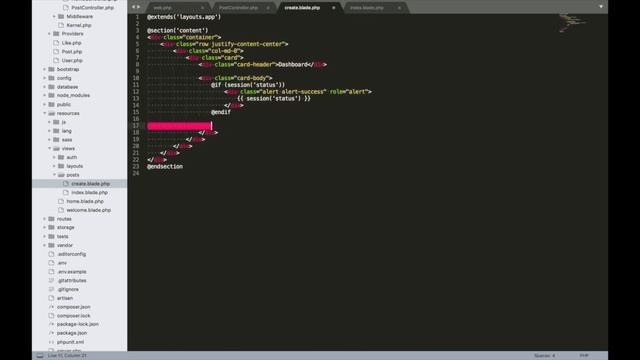The image size is (640, 360).
Task: Click the tab scroll-right arrow
Action: [x=139, y=7]
